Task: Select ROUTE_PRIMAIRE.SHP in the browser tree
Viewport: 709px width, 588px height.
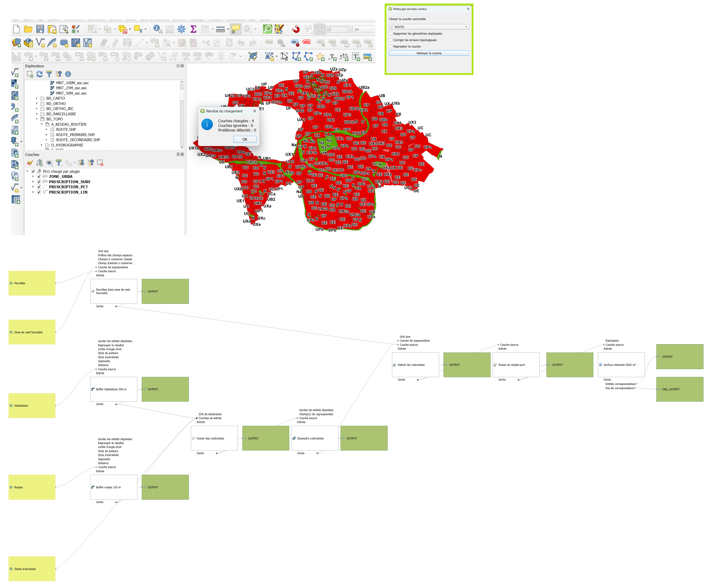Action: 75,135
